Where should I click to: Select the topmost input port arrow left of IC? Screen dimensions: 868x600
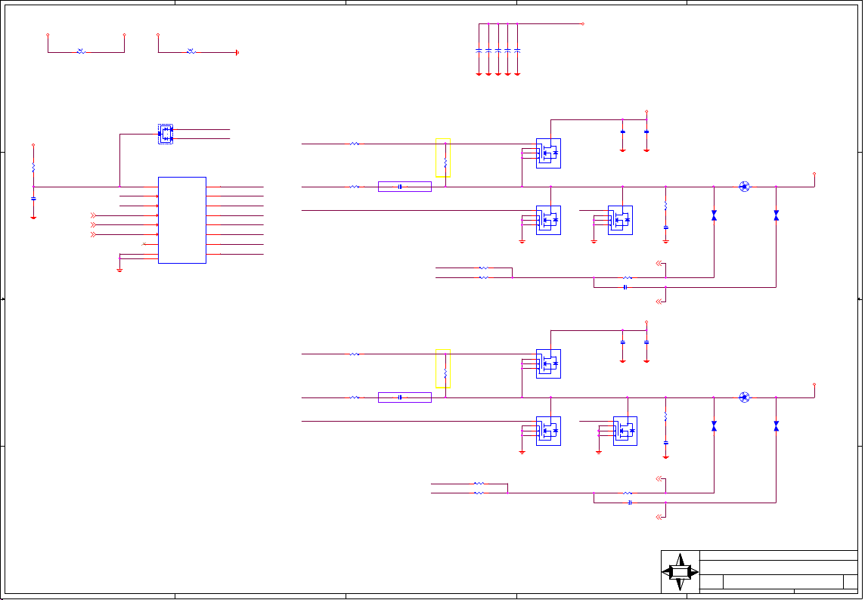click(93, 215)
